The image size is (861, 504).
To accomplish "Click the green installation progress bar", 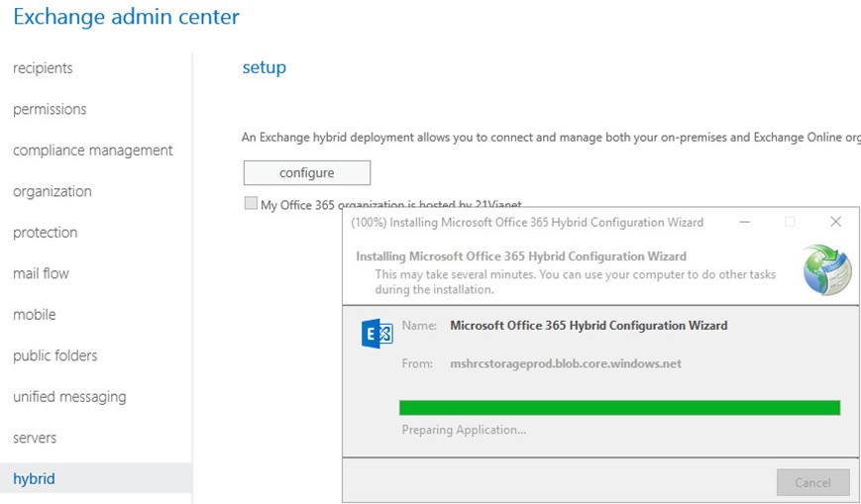I will point(619,407).
